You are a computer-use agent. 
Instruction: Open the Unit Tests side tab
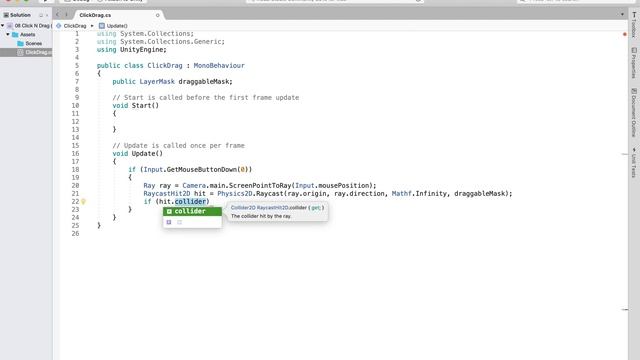pos(634,162)
